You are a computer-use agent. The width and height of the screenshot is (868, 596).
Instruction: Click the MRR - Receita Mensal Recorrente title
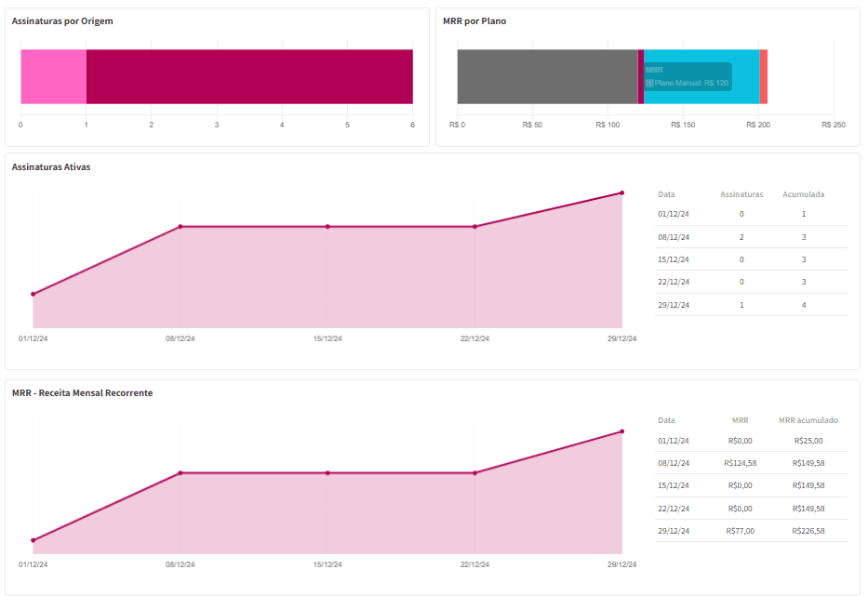83,393
